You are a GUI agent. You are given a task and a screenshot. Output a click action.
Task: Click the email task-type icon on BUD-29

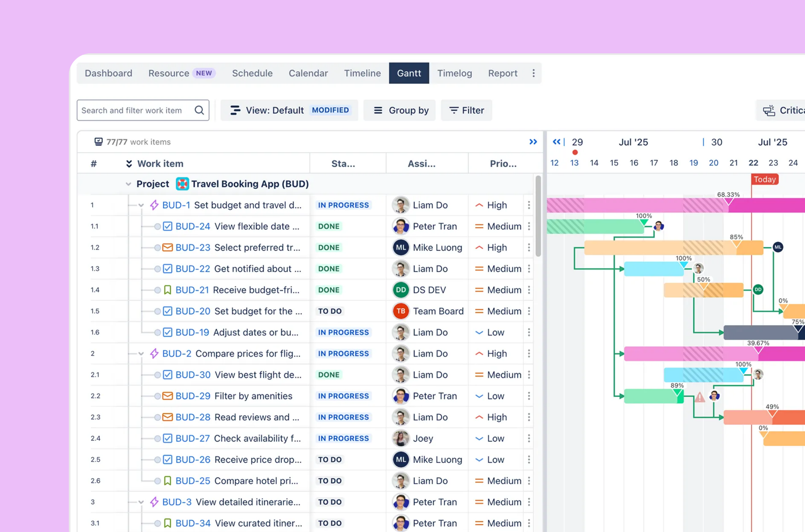167,396
